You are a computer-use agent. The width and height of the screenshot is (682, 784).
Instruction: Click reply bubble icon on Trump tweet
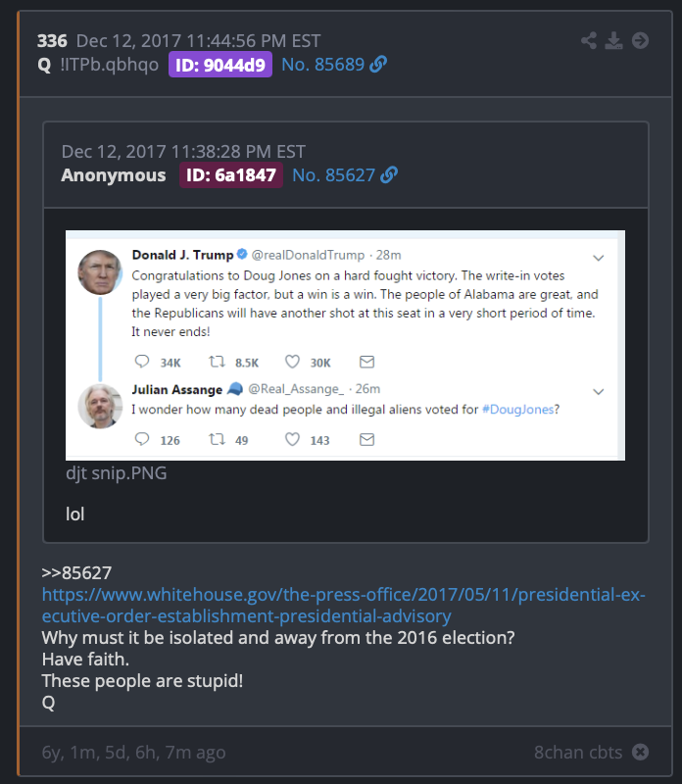142,362
